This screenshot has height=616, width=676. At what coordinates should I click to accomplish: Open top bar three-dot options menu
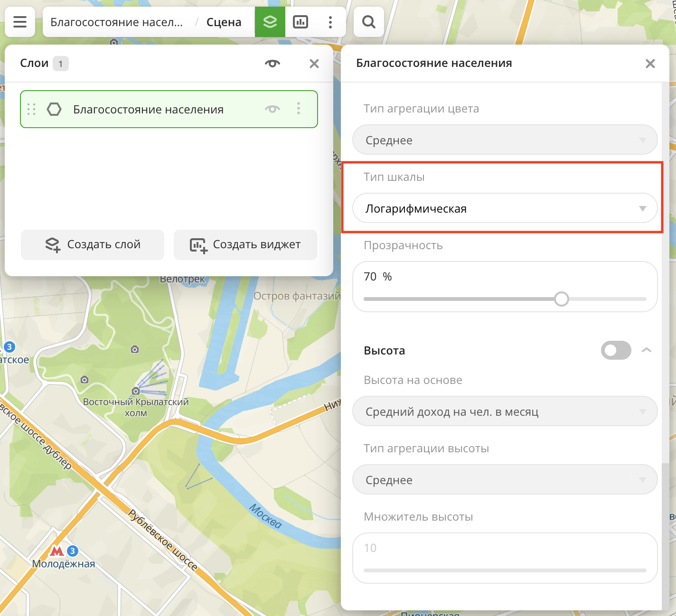tap(330, 22)
